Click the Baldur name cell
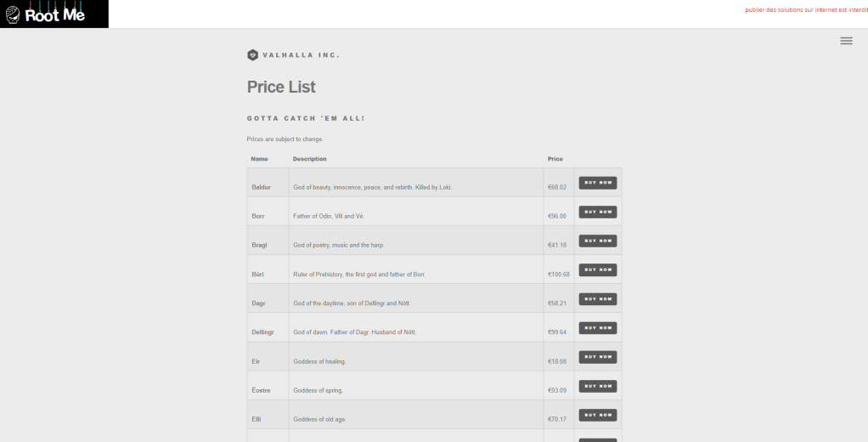 [x=260, y=187]
